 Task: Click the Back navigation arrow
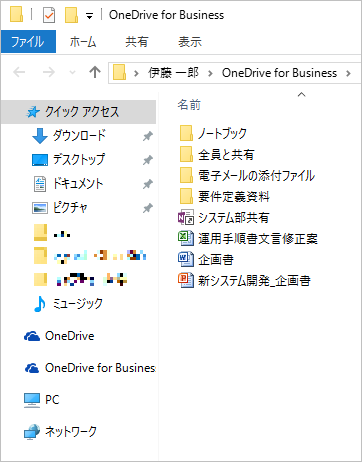[x=19, y=72]
